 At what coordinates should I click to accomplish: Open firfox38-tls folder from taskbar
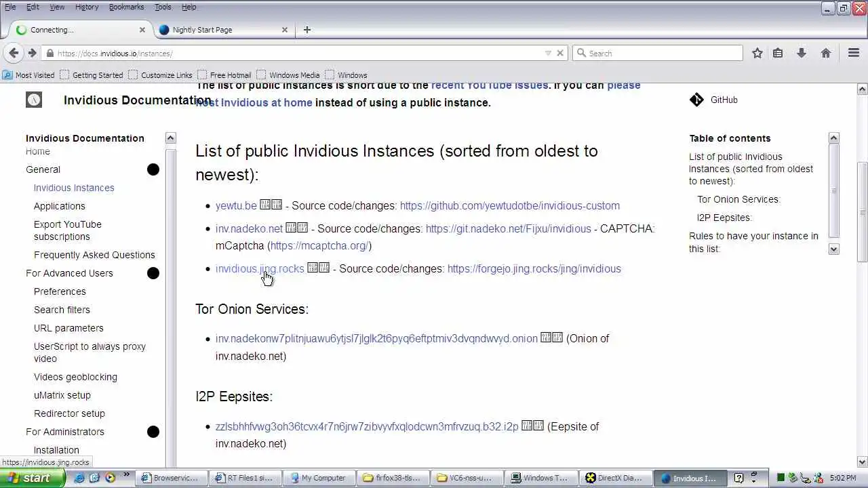[x=393, y=478]
